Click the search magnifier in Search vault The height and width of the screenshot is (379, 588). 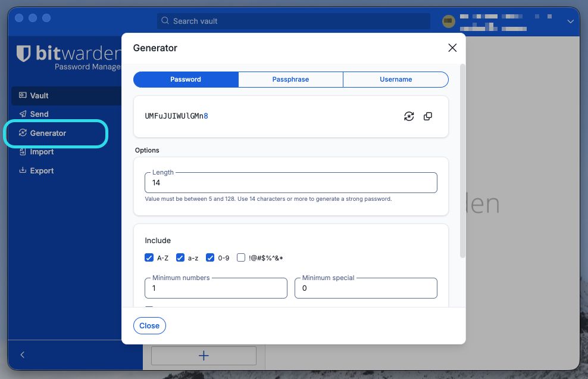(164, 21)
